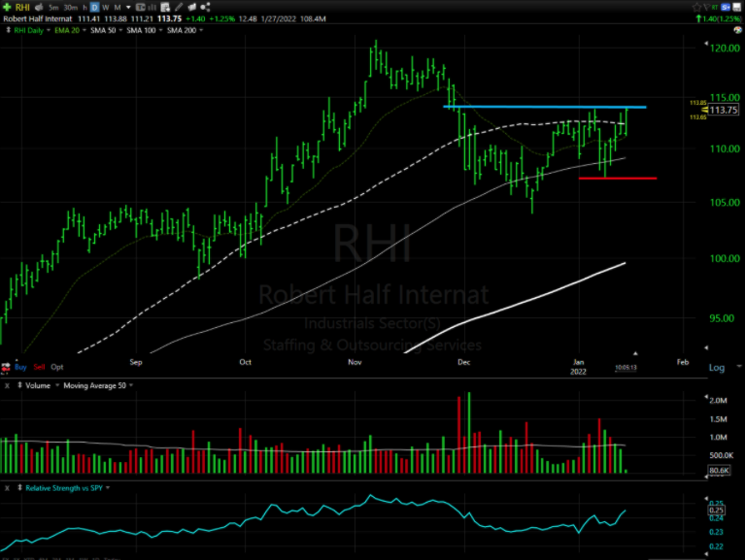Click the move handle beside RHI Daily
The height and width of the screenshot is (560, 745).
point(8,30)
